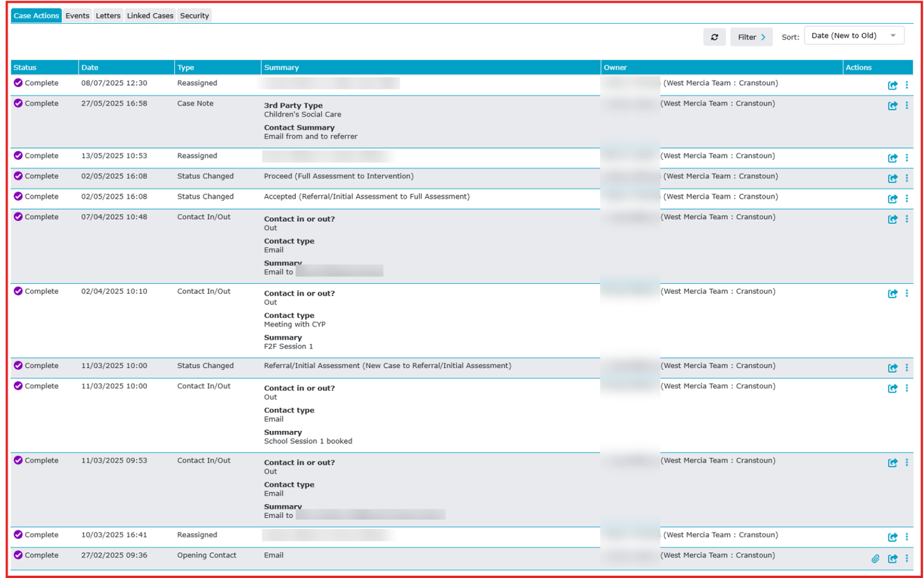Open the kebab menu on the Opening Contact row
Screen dimensions: 924x578
pyautogui.click(x=907, y=558)
